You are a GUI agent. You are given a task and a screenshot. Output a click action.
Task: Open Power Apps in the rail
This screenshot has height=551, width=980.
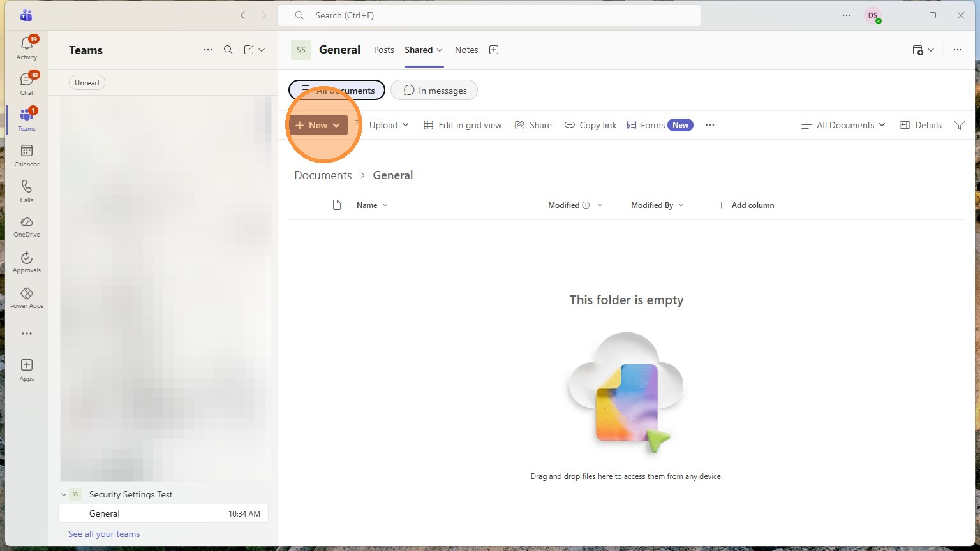[26, 298]
